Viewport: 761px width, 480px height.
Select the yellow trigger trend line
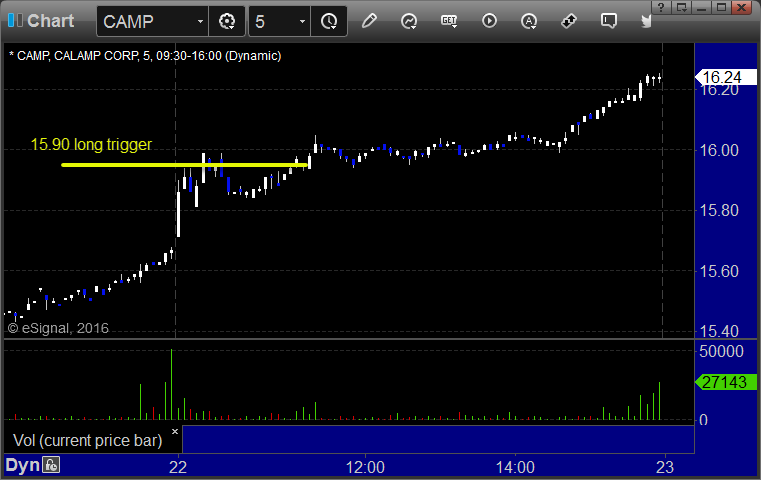(184, 165)
